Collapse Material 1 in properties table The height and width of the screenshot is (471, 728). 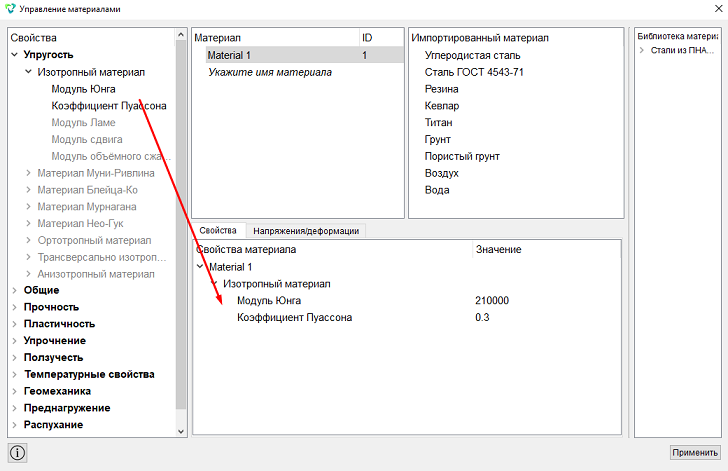point(200,267)
